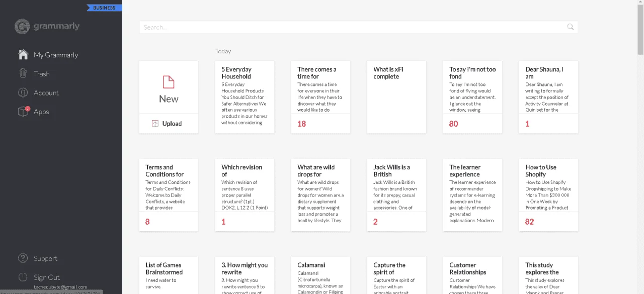
Task: Click the Upload button label
Action: (x=172, y=124)
